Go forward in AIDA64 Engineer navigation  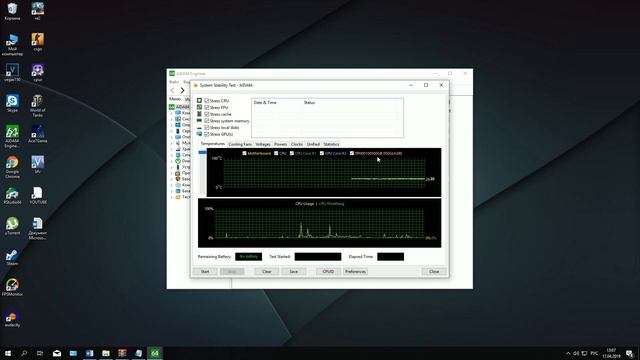182,90
